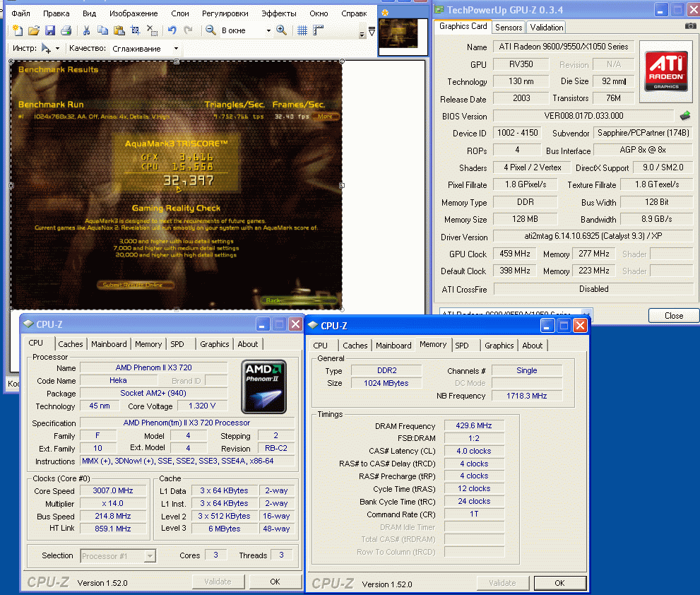Zoom in with the plus magnifier
700x595 pixels.
click(x=281, y=30)
